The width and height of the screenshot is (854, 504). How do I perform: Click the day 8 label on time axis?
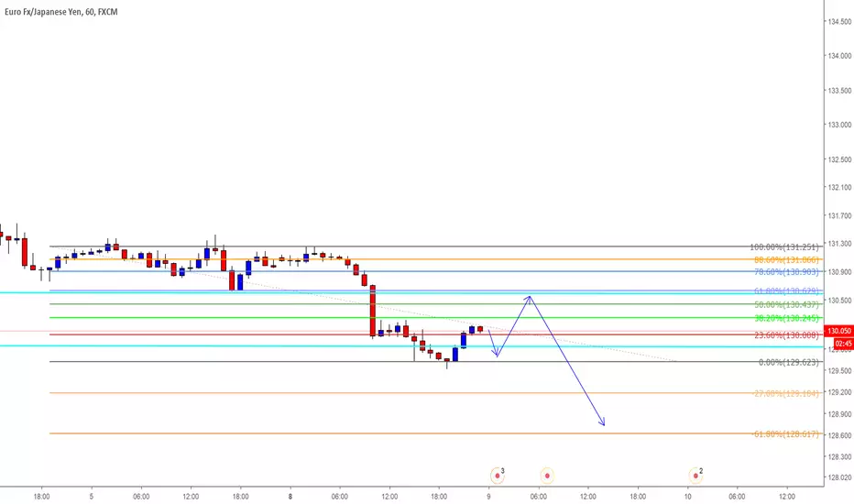290,497
